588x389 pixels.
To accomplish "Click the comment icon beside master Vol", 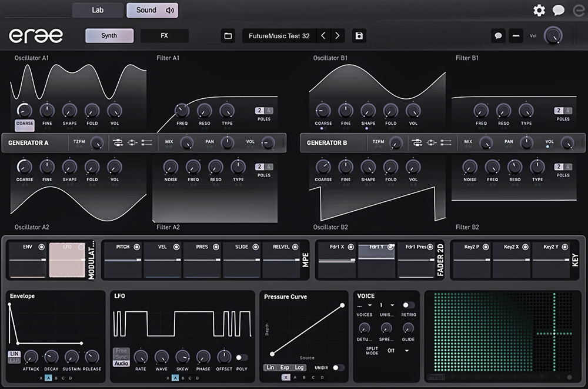I will tap(498, 36).
